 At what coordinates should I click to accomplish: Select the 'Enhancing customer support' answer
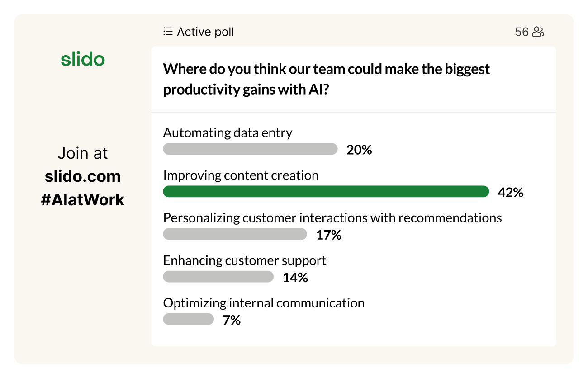click(x=245, y=260)
